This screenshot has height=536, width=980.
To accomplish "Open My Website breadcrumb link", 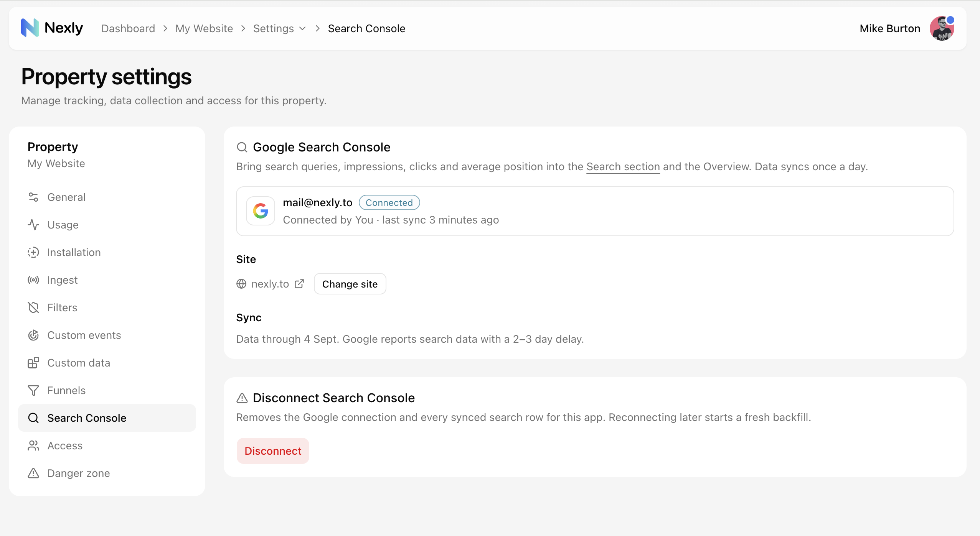I will [x=204, y=28].
